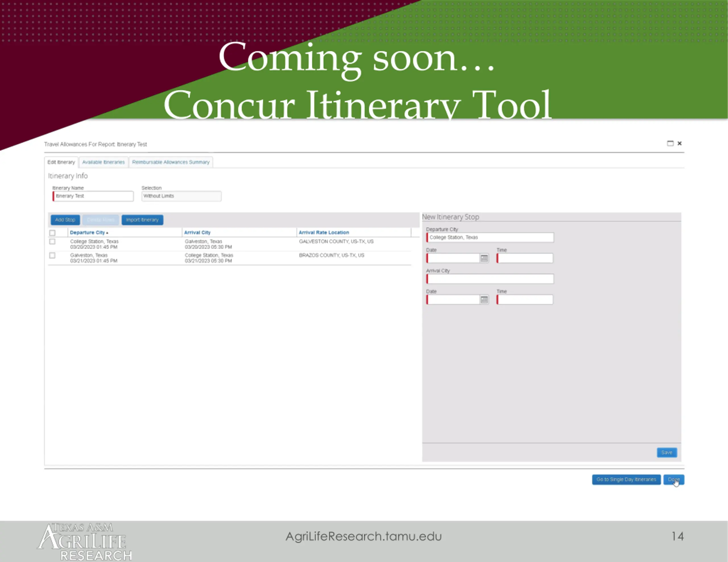
Task: Click the 03/20/2023 05:30 PM arrival text
Action: pos(208,247)
